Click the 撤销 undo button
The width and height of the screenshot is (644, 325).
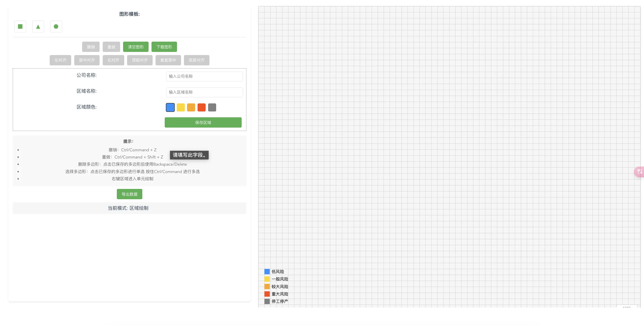coord(91,47)
